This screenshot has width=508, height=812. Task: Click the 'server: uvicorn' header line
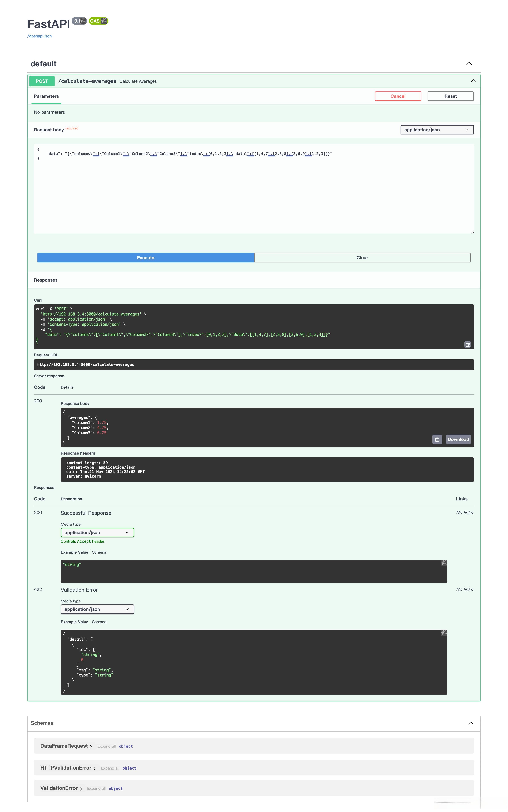83,476
